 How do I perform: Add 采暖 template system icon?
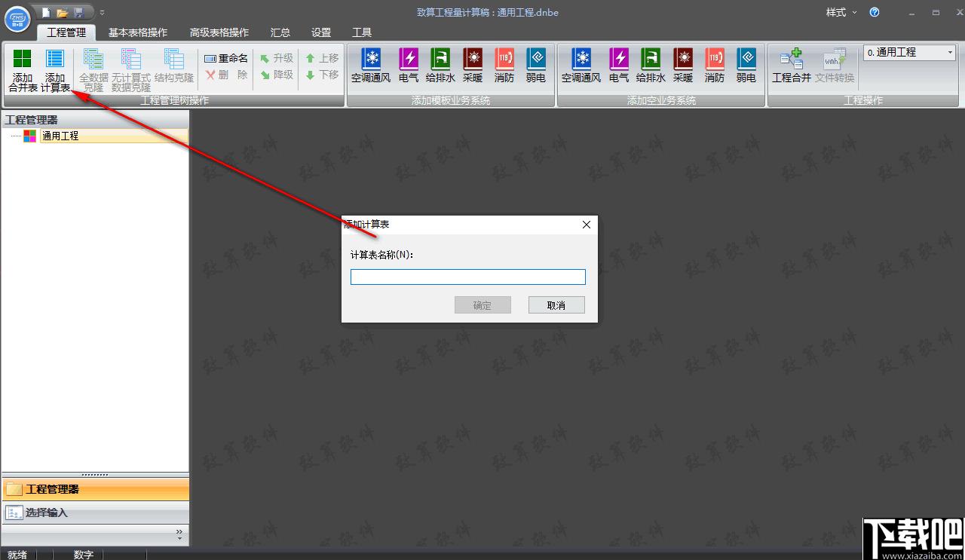pos(473,59)
